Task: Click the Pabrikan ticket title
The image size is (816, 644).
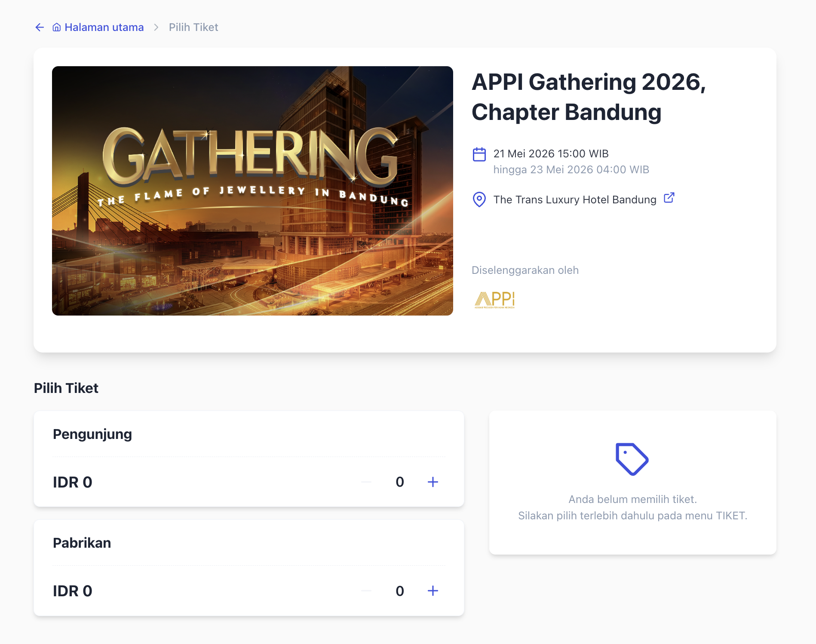Action: (x=82, y=543)
